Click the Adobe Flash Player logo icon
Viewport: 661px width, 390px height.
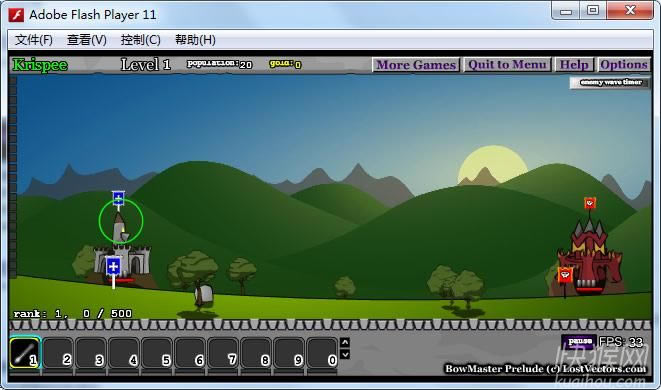pyautogui.click(x=16, y=15)
